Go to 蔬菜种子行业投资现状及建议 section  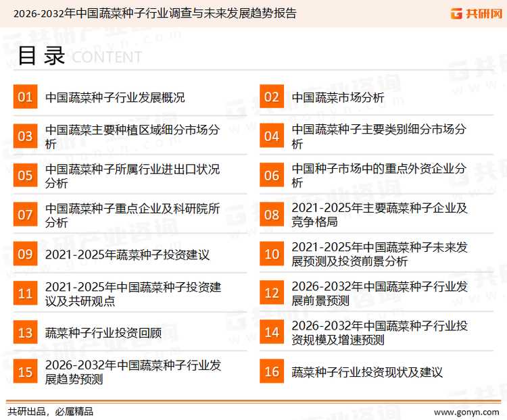pos(367,371)
